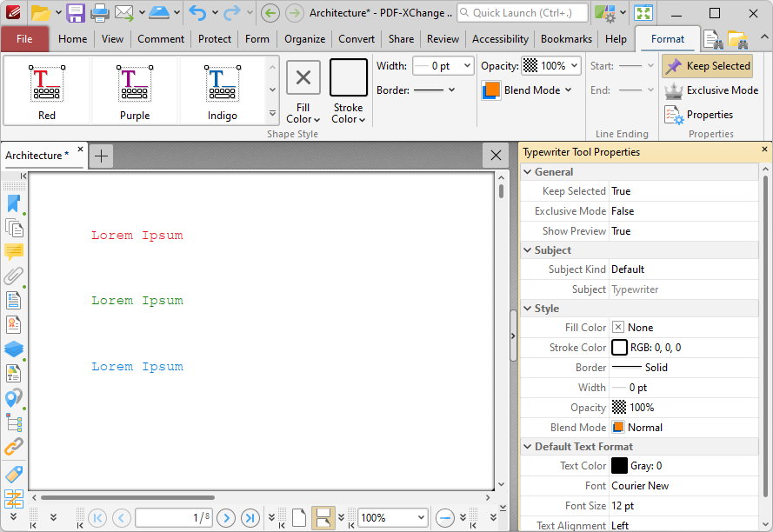Click the Email envelope icon
The width and height of the screenshot is (773, 532).
(124, 13)
